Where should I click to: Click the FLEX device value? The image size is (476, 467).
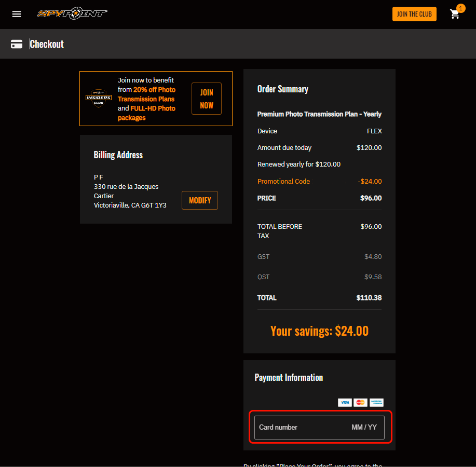click(374, 131)
